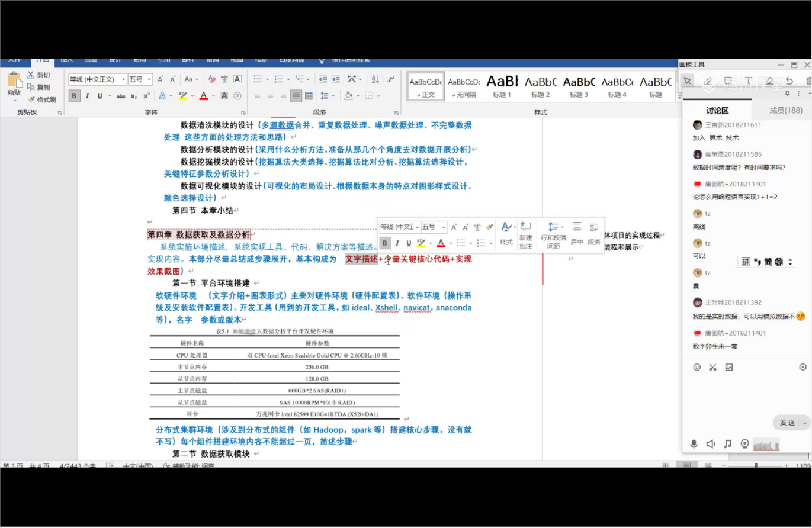
Task: Apply strikethrough from the ribbon font group
Action: pos(121,96)
